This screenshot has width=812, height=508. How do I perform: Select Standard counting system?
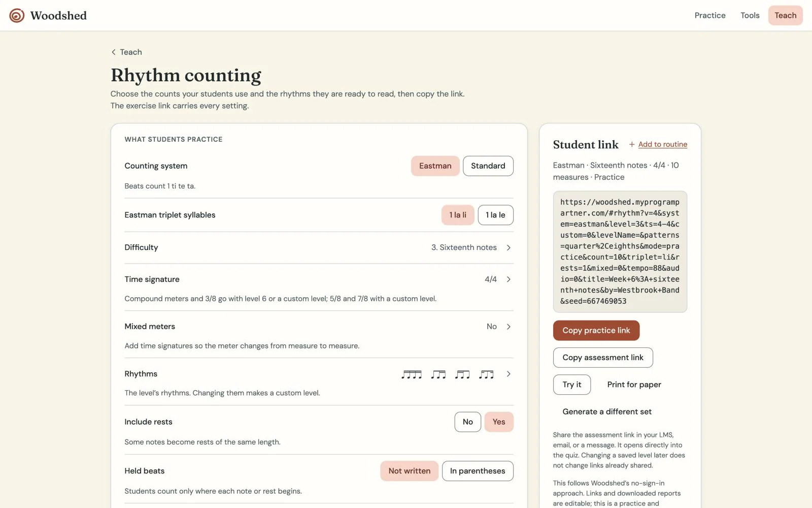click(x=488, y=166)
